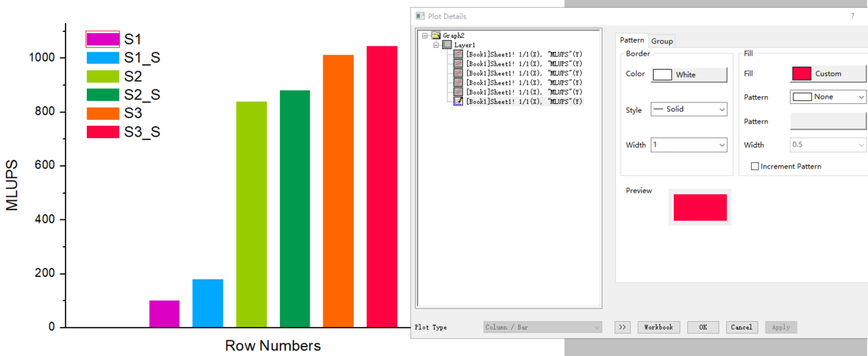The image size is (868, 356).
Task: Enable the Increment Pattern checkbox
Action: [755, 167]
